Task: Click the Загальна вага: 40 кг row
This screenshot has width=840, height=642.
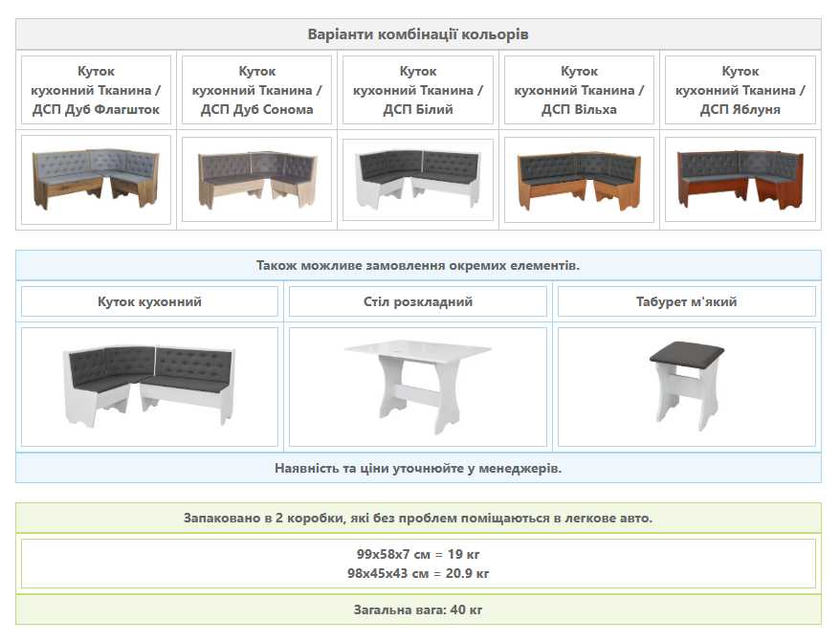Action: point(418,609)
